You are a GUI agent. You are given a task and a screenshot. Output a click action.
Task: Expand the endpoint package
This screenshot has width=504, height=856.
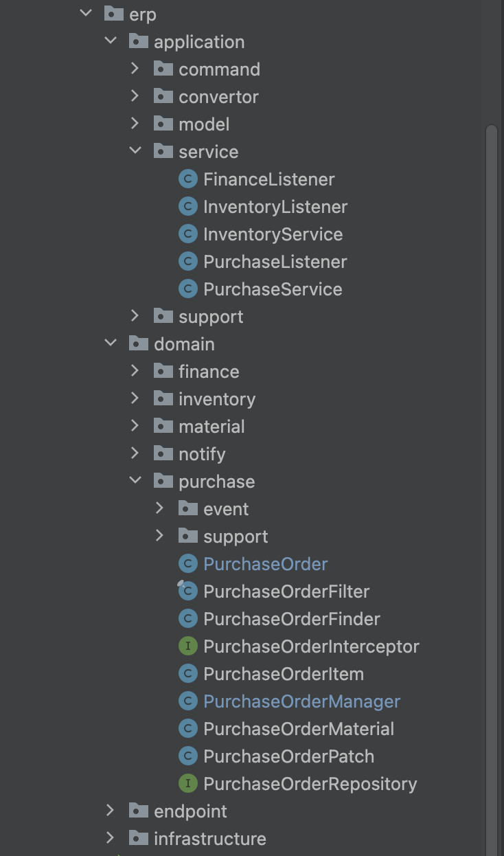tap(111, 811)
